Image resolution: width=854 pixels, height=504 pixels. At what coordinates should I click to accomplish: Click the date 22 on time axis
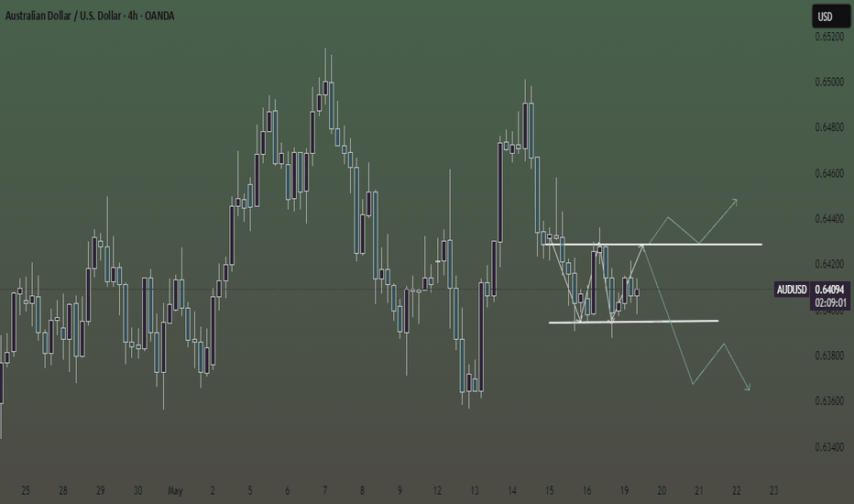point(737,491)
